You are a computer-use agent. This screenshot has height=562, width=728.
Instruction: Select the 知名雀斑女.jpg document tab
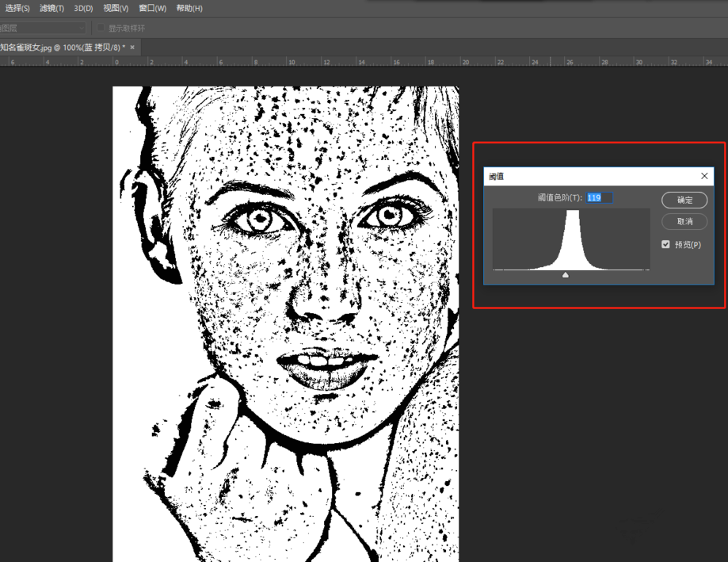(x=62, y=48)
